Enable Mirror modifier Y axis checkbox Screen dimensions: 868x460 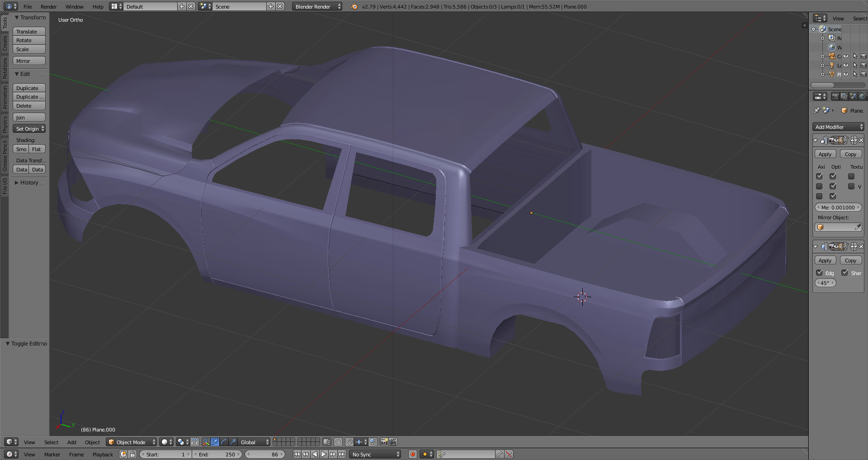coord(819,186)
